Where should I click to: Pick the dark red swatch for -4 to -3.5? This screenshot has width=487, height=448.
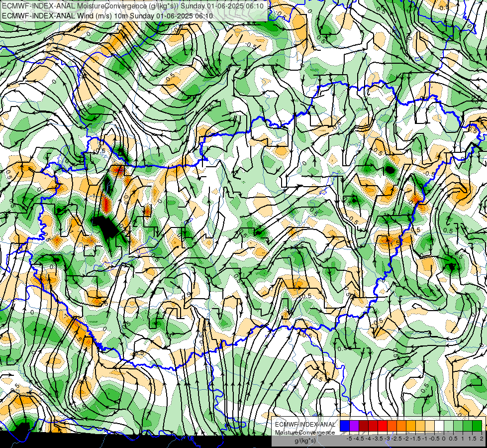[373, 426]
